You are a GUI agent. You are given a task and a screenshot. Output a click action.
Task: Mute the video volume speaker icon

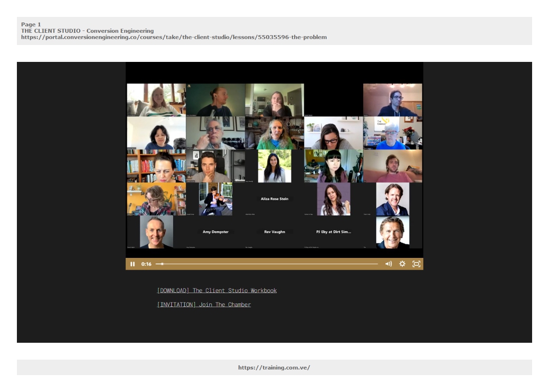coord(389,264)
